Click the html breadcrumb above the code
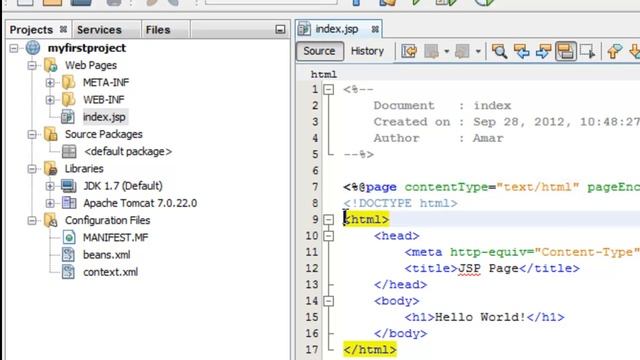 324,75
